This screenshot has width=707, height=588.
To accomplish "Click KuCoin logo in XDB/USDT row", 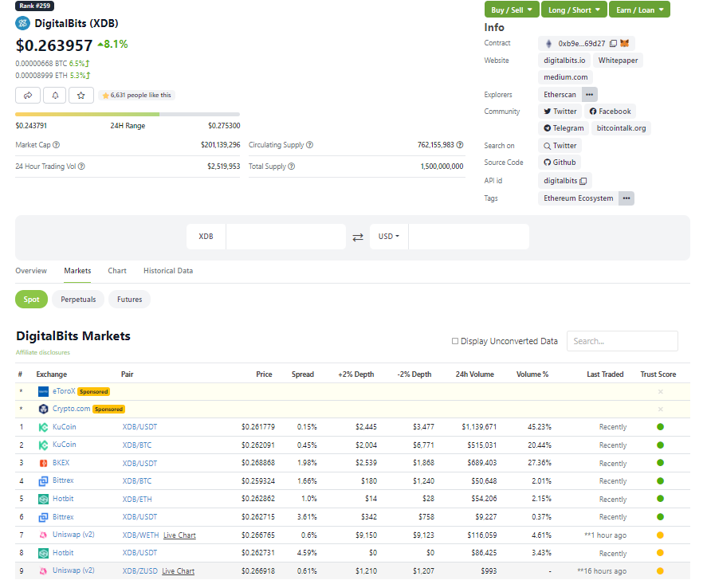I will tap(43, 427).
